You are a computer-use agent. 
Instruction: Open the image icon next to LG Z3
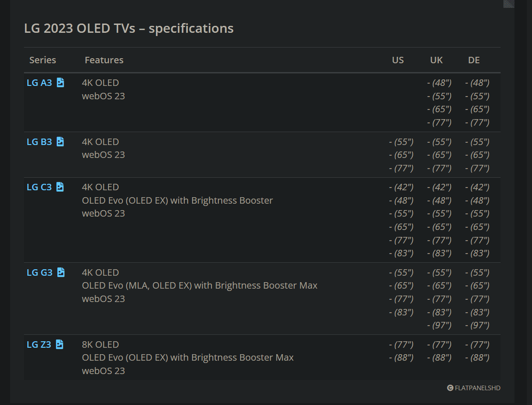(60, 345)
